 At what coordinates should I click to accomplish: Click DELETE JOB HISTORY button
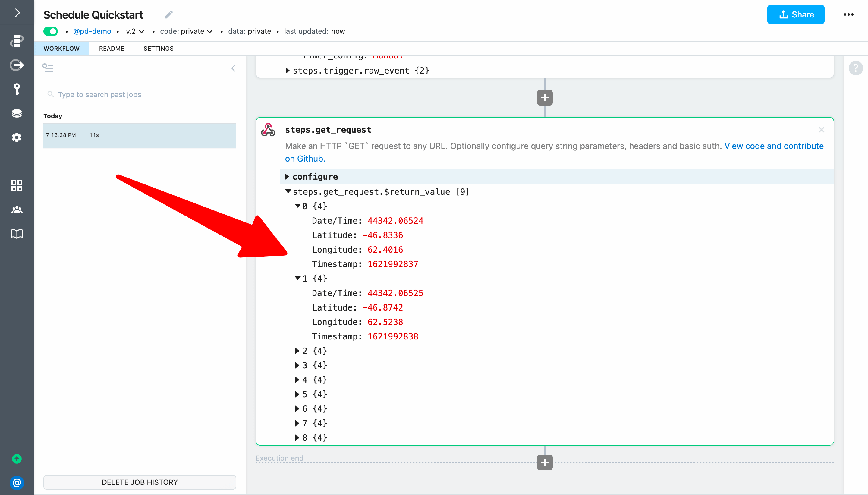click(x=140, y=482)
